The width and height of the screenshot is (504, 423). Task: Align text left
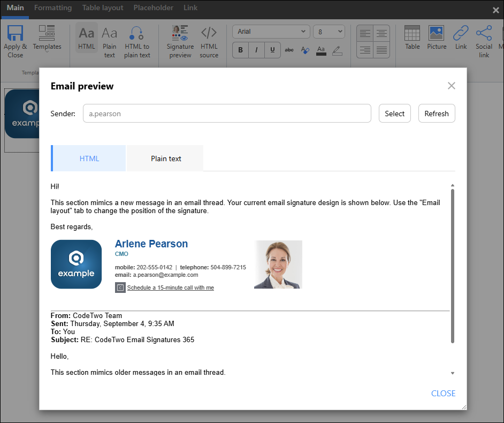pyautogui.click(x=365, y=33)
